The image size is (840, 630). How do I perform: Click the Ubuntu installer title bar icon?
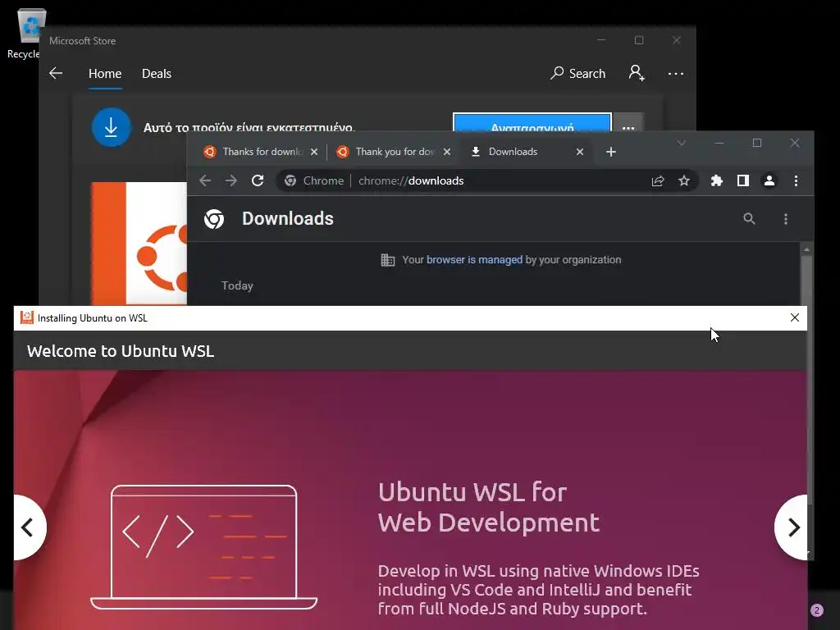point(27,317)
